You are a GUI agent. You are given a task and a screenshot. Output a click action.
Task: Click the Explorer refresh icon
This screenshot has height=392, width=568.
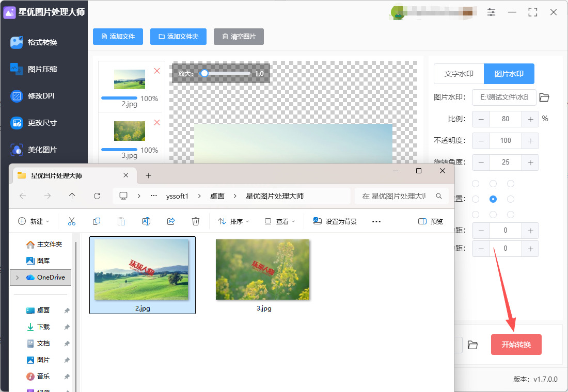[x=97, y=196]
